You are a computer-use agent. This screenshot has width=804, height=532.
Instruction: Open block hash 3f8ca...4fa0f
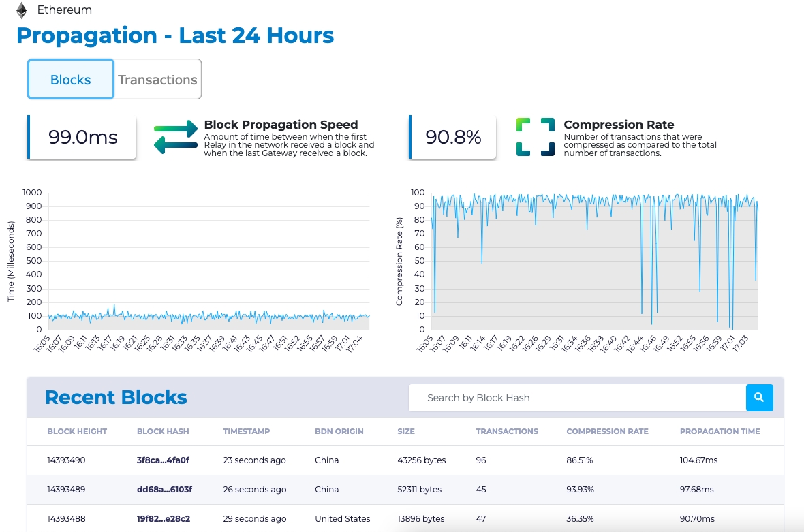coord(163,460)
